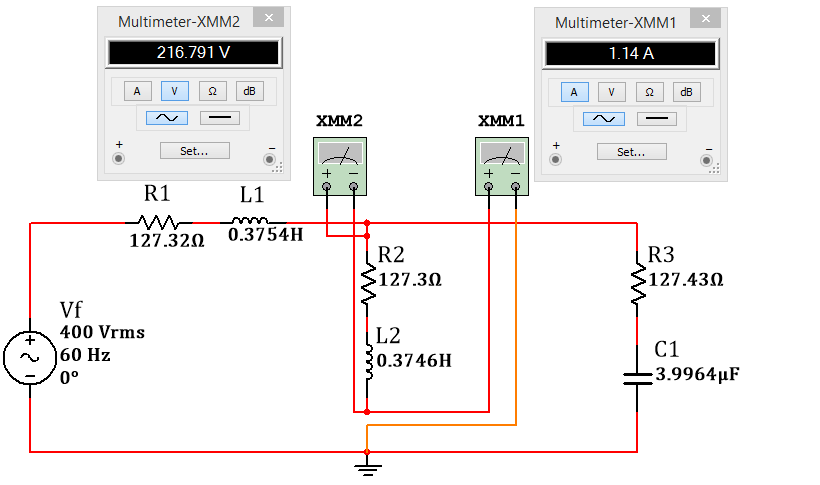The image size is (820, 485).
Task: Click the XMM1 instrument label
Action: [x=501, y=121]
